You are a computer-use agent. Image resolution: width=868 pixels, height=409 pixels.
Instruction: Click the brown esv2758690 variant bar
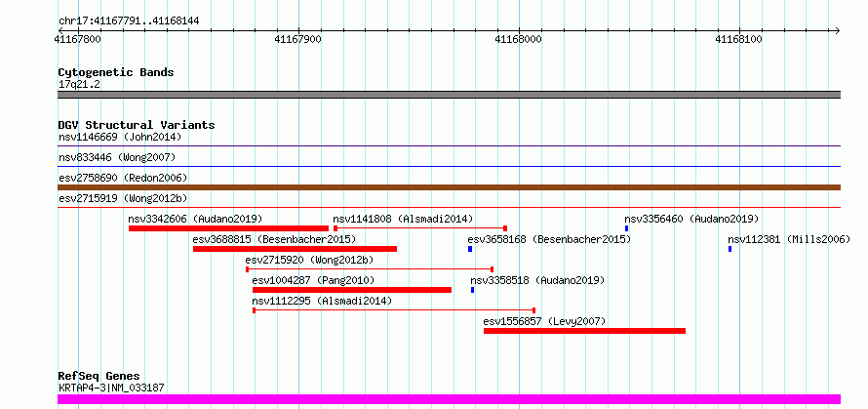point(449,187)
